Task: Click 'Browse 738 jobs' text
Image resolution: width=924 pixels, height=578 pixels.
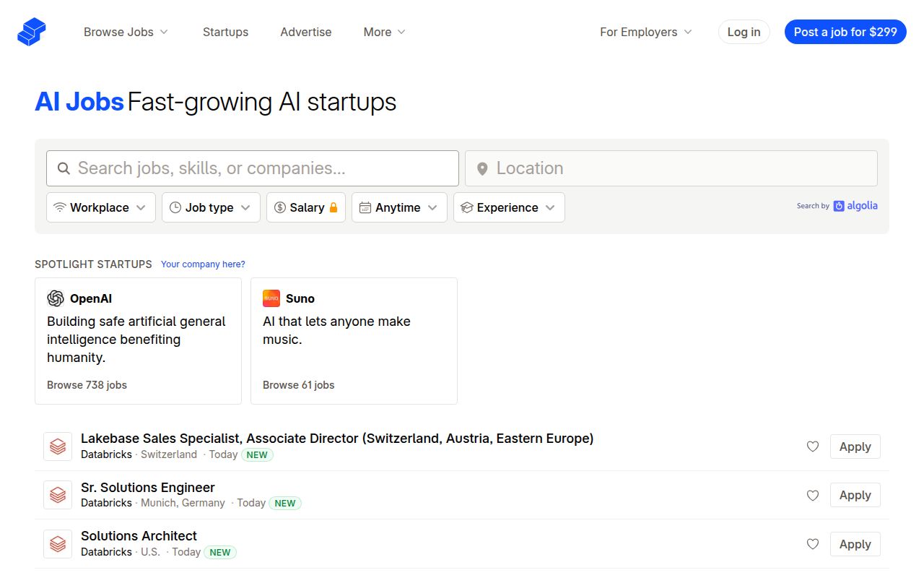Action: pyautogui.click(x=87, y=385)
